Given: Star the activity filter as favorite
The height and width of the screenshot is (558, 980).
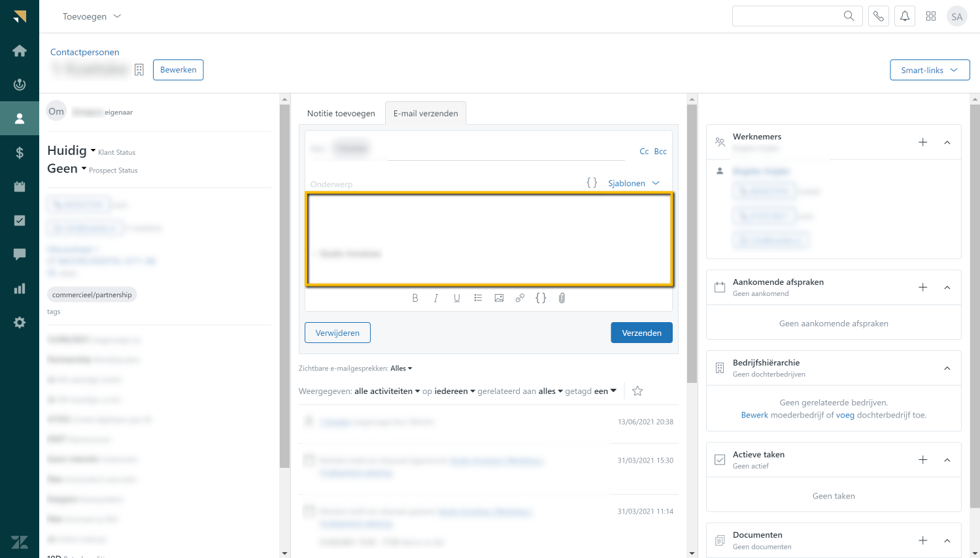Looking at the screenshot, I should [637, 391].
